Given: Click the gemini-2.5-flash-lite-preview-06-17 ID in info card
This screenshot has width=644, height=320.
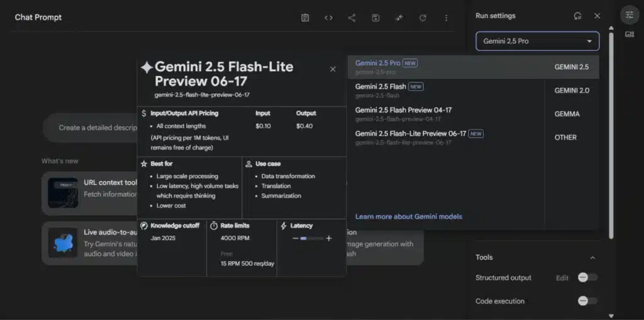Looking at the screenshot, I should tap(202, 94).
